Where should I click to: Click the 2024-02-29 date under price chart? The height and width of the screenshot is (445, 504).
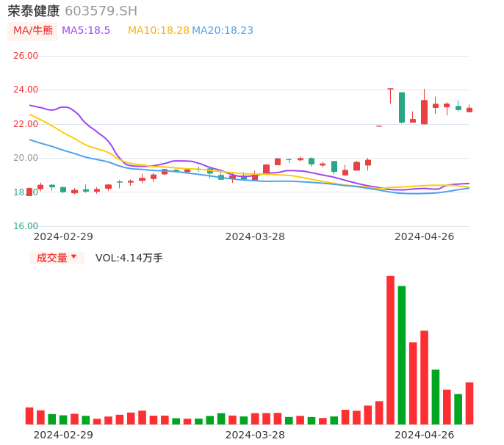63,236
